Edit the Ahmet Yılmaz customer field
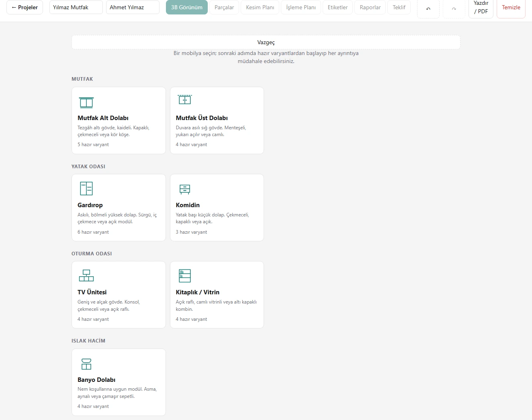This screenshot has width=532, height=420. click(x=133, y=7)
